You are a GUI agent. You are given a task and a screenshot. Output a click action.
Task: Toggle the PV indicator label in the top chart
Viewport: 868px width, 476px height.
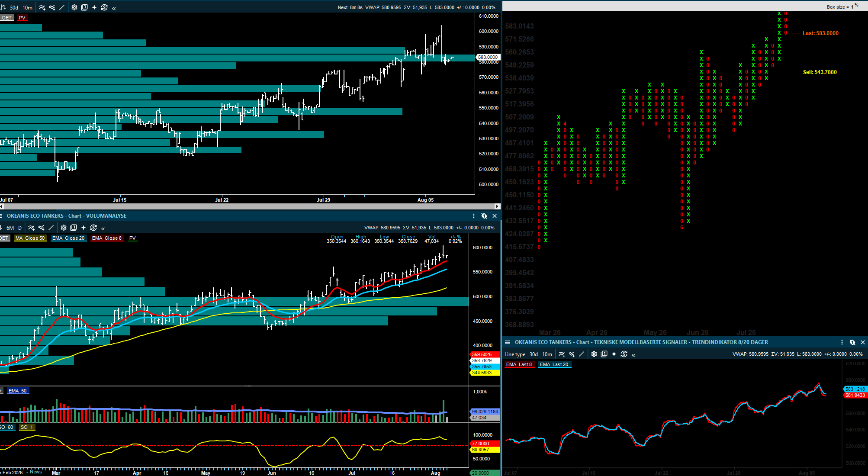point(22,18)
